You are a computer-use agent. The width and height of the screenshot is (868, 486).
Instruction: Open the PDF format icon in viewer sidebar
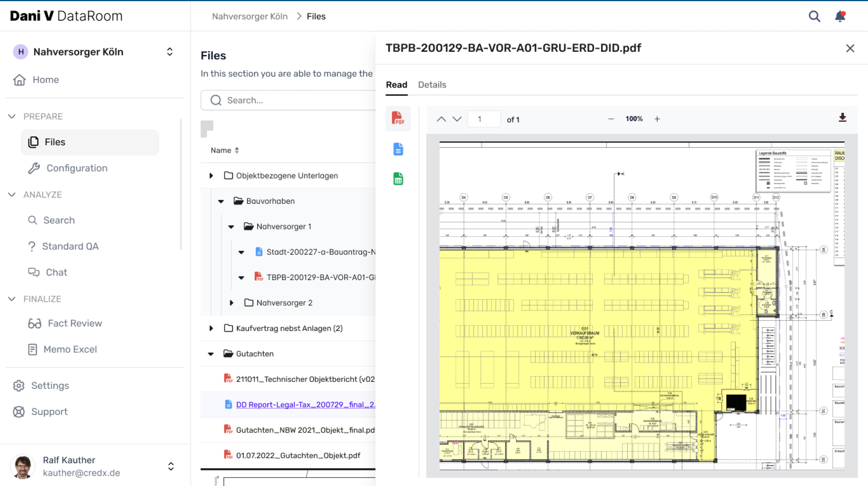[x=398, y=119]
